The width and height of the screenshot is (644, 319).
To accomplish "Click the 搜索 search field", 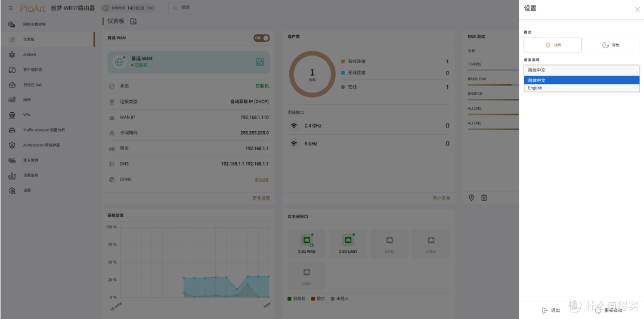I will tap(247, 8).
